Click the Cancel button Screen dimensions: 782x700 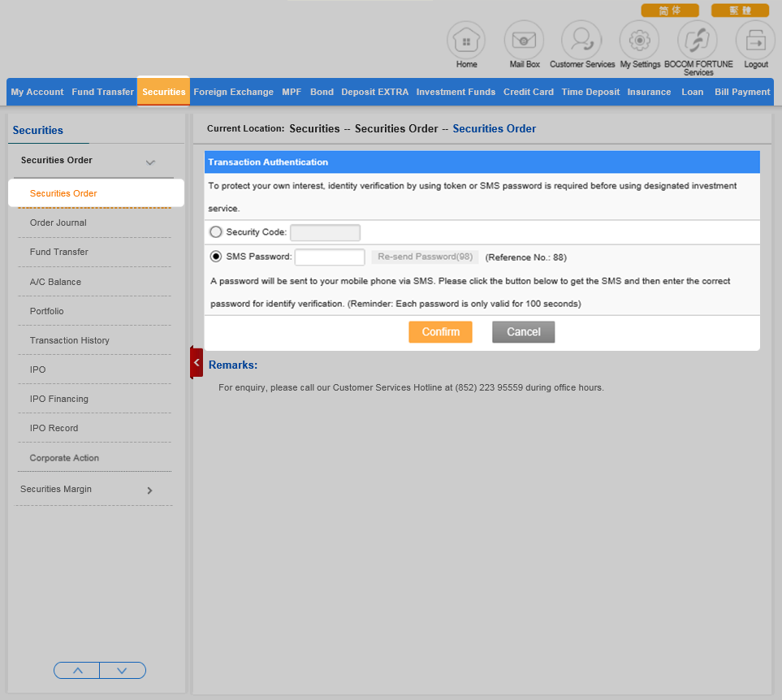pyautogui.click(x=523, y=332)
